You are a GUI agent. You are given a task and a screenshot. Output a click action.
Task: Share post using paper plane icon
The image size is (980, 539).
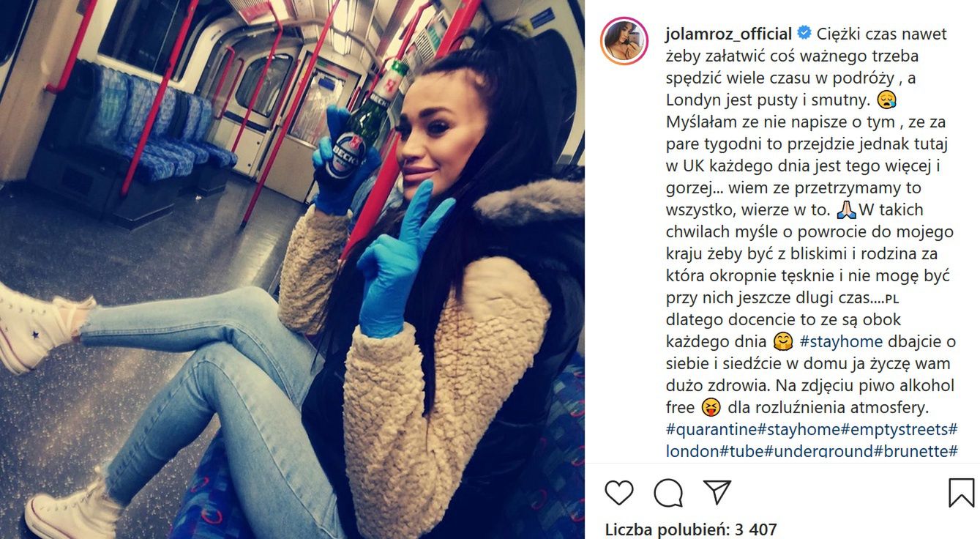pos(717,492)
